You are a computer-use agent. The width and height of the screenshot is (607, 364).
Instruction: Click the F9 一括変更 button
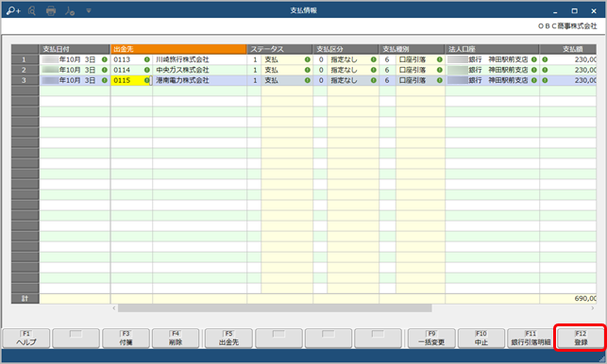point(431,339)
